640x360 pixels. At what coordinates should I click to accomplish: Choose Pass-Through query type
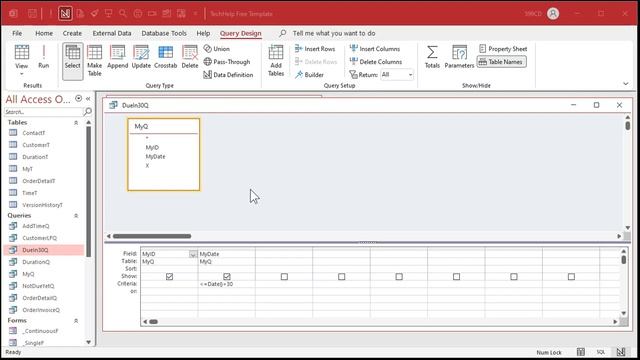[x=227, y=62]
